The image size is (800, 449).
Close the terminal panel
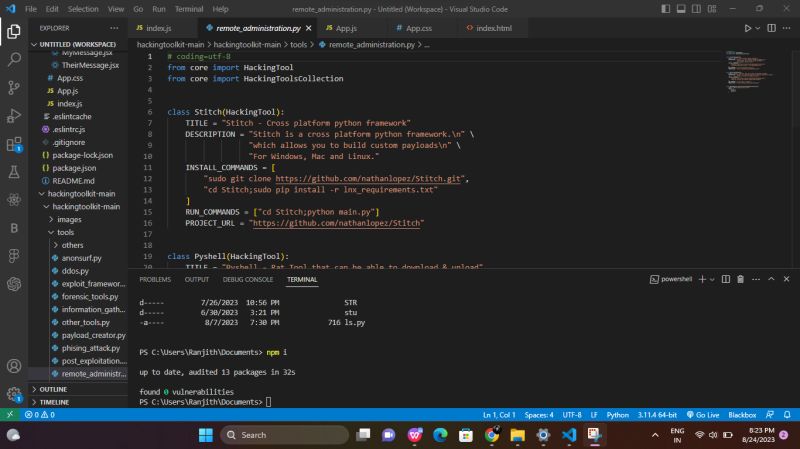coord(786,279)
